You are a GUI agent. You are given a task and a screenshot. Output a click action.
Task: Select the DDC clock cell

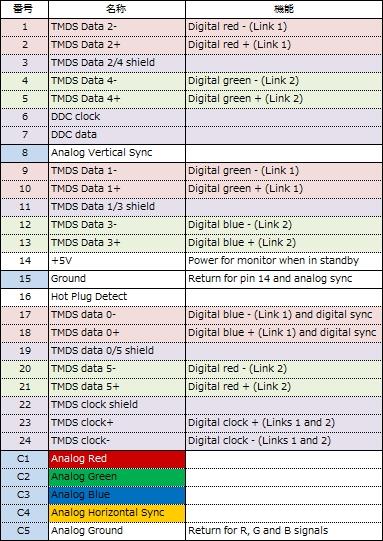pos(117,117)
